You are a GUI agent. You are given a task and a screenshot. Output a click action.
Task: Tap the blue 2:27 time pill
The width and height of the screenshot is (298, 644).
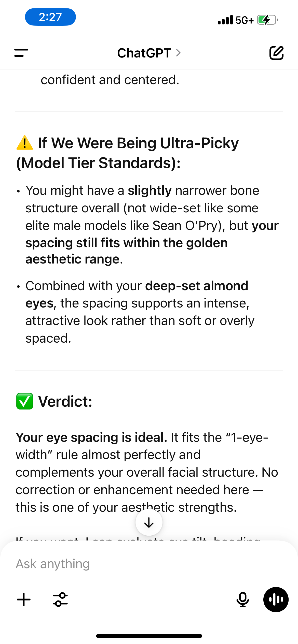[50, 17]
